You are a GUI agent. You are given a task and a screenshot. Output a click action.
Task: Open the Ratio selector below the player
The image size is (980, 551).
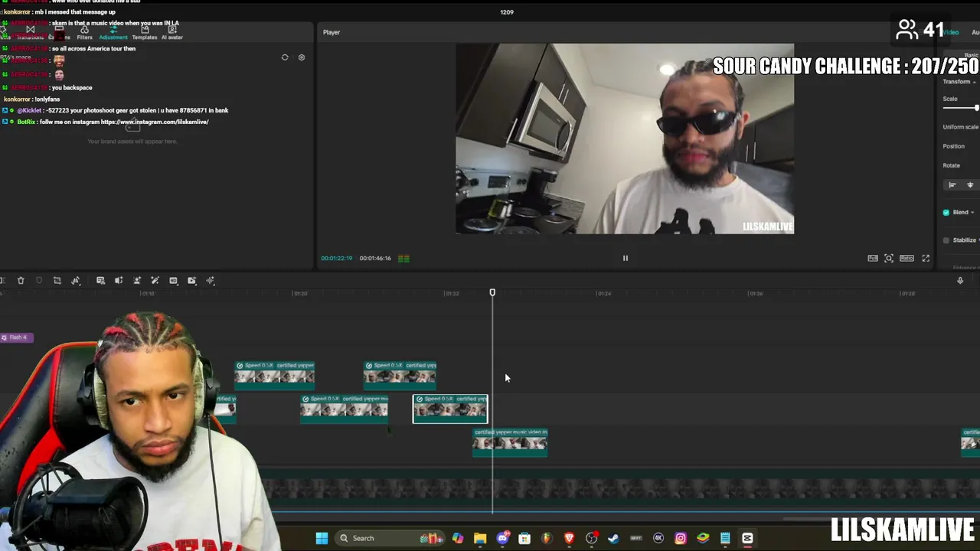tap(906, 259)
